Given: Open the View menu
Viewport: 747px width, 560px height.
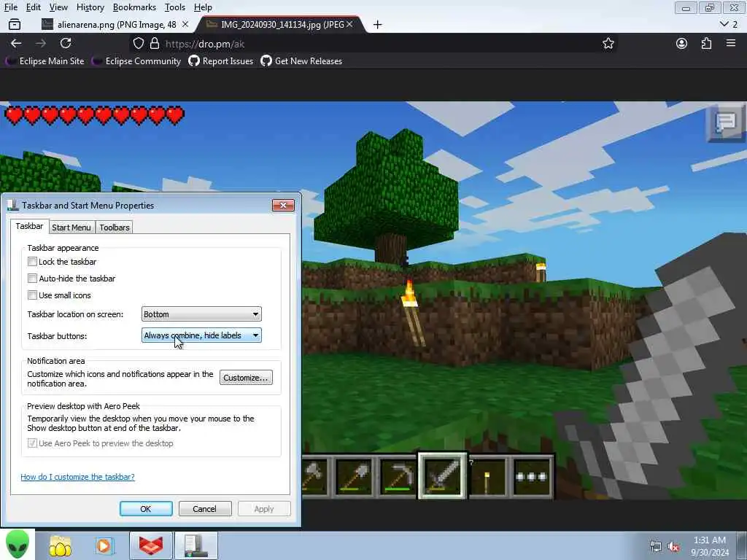Looking at the screenshot, I should pos(58,7).
